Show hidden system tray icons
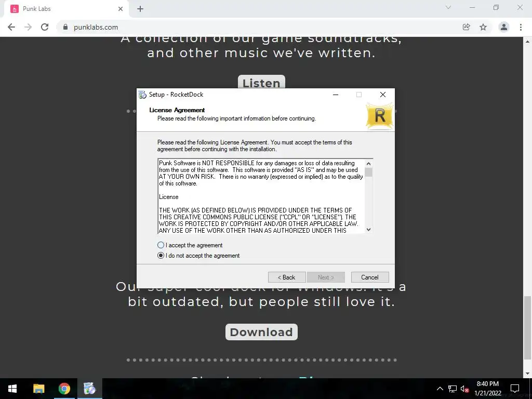 (x=440, y=389)
